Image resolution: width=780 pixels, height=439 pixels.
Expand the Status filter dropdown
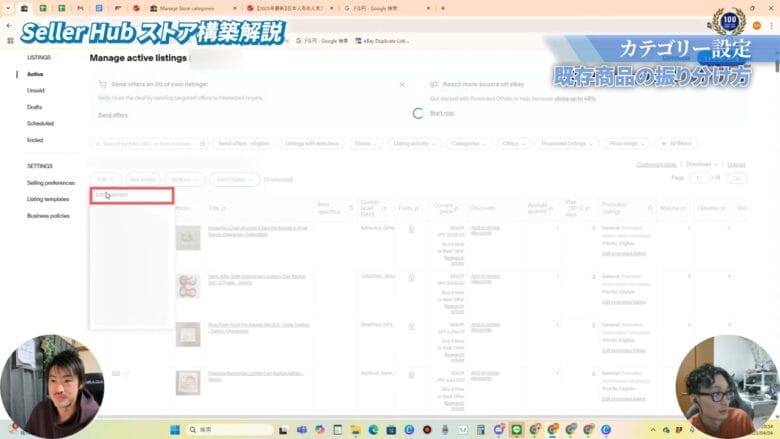point(366,144)
